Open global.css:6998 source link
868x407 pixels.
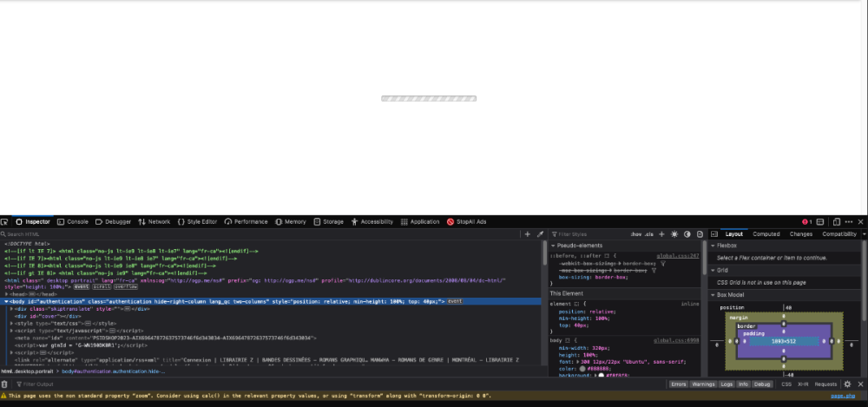pos(676,340)
